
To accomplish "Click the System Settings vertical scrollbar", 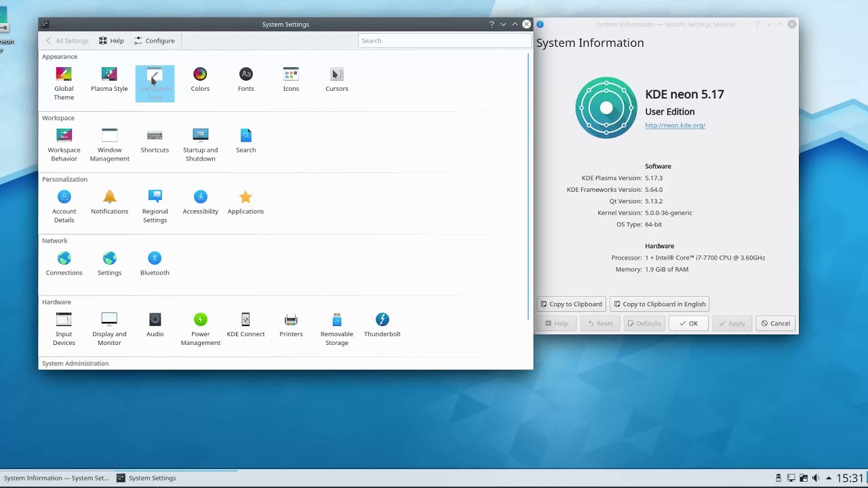I will (x=529, y=186).
